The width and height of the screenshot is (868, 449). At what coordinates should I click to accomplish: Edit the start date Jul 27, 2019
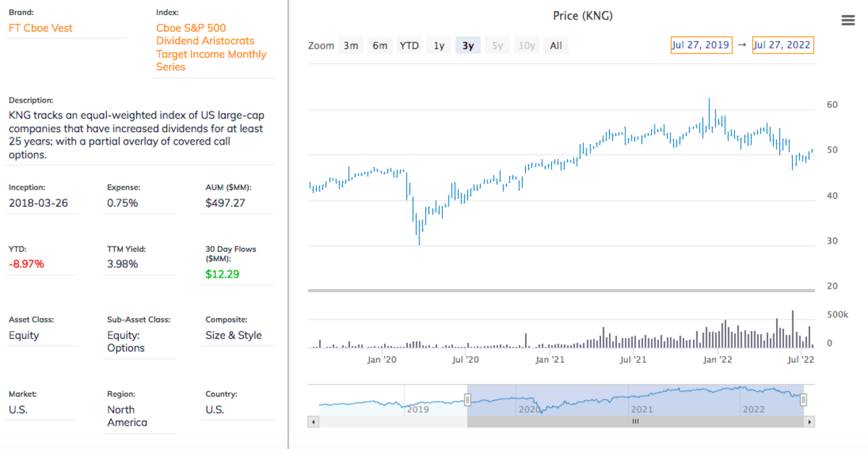[701, 45]
